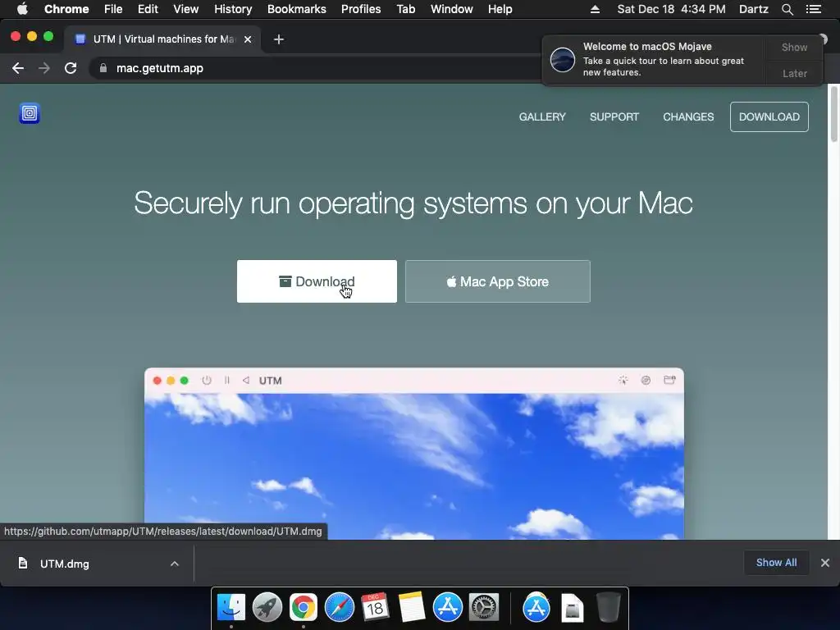Open the Window menu

[x=452, y=9]
